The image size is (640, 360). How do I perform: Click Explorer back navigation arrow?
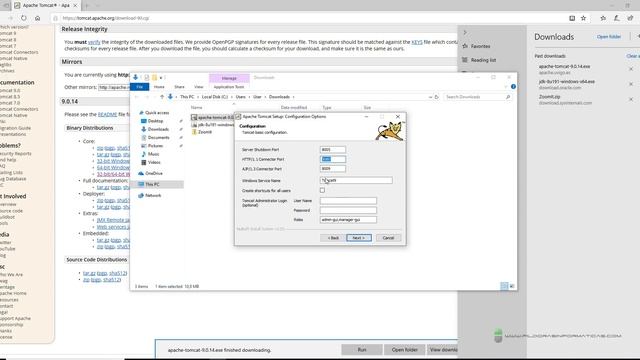tap(137, 97)
